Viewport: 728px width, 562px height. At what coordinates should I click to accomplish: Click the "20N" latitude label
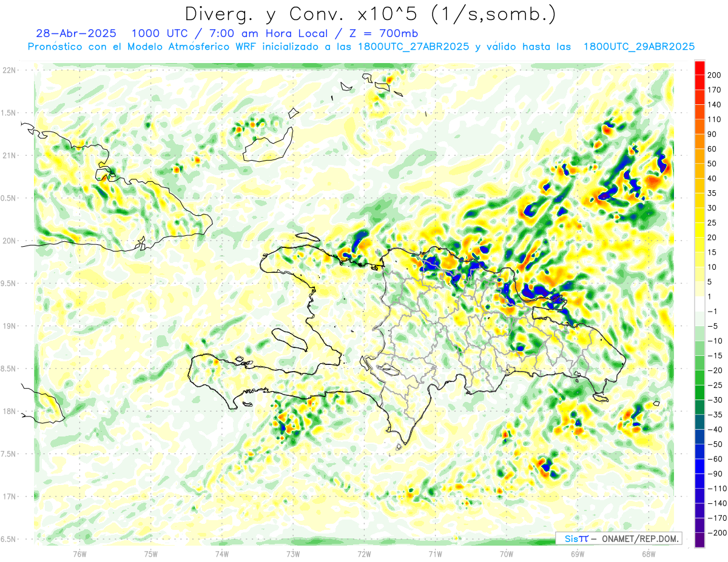(x=9, y=241)
